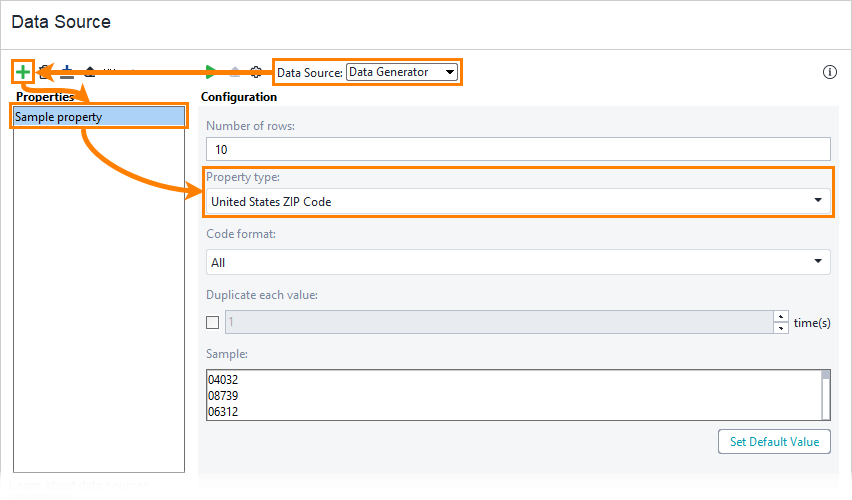
Task: Click the Set Default Value button
Action: [774, 441]
